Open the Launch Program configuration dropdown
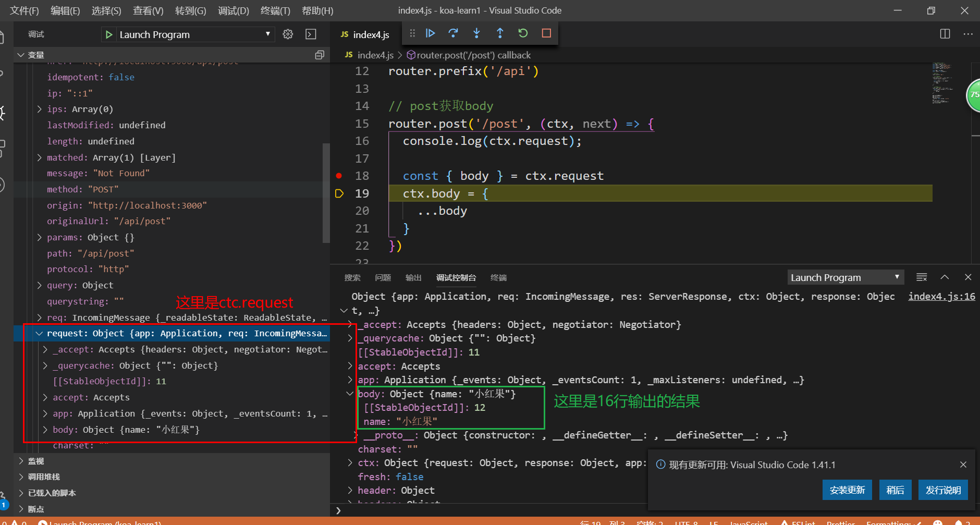This screenshot has width=980, height=525. [x=194, y=34]
